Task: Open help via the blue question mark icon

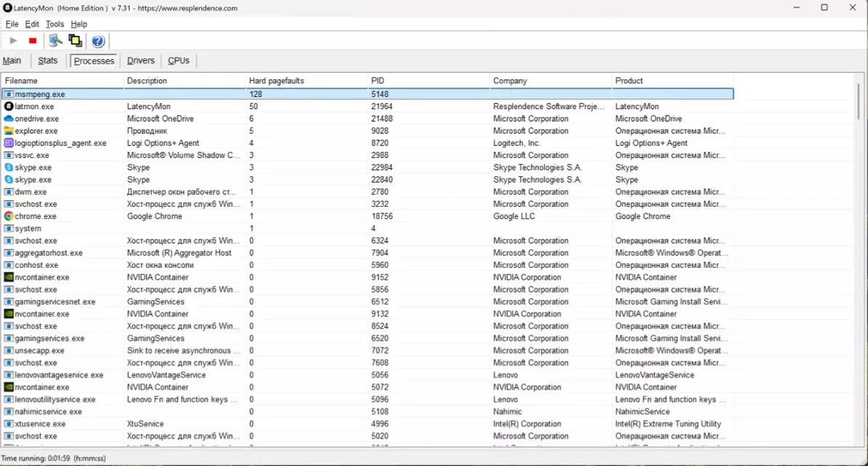Action: coord(98,41)
